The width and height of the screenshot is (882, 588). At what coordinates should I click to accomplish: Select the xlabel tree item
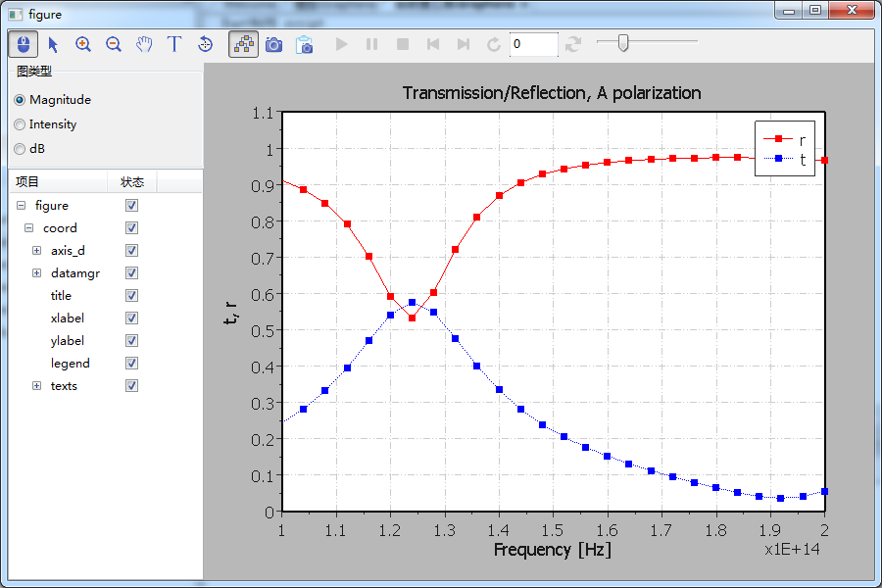68,318
